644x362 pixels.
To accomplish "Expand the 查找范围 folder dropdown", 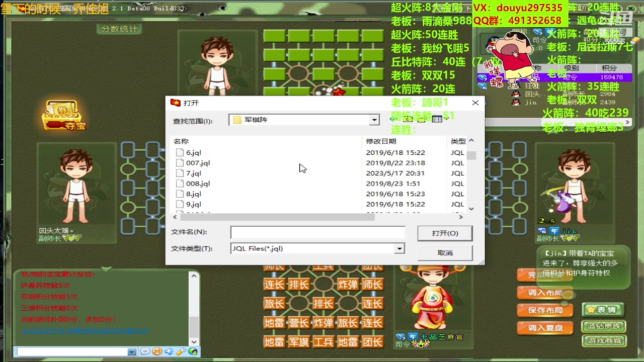I will coord(374,120).
